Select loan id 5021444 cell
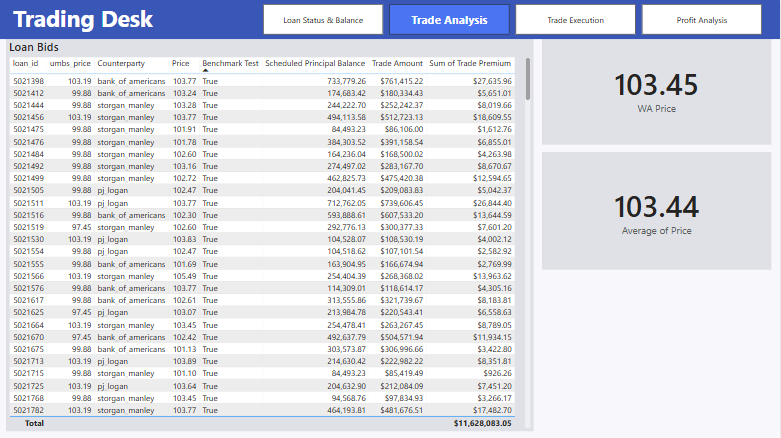The image size is (781, 438). coord(28,105)
